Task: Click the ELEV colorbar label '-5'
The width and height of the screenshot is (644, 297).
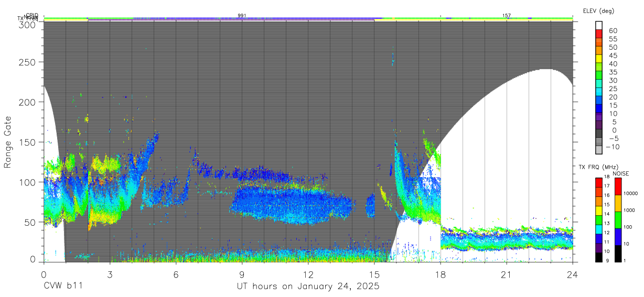Action: click(x=614, y=139)
